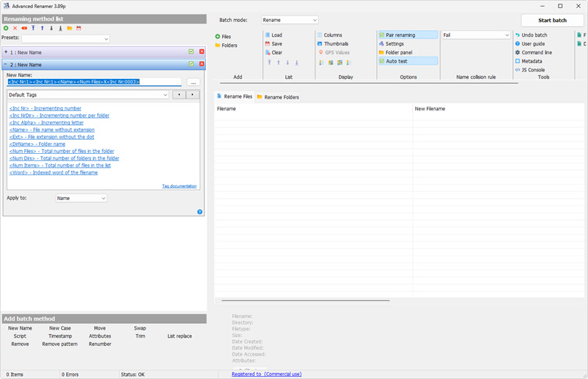Move method up arrow in method toolbar

pyautogui.click(x=43, y=28)
